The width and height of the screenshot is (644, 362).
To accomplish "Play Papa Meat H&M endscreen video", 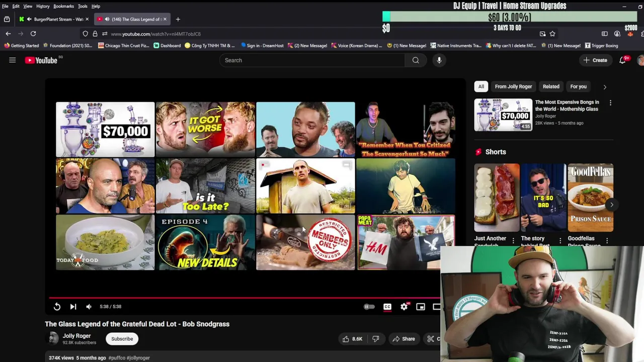I will pyautogui.click(x=406, y=242).
